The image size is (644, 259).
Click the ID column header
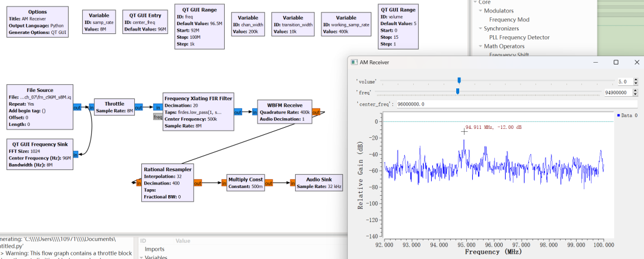[x=144, y=241]
